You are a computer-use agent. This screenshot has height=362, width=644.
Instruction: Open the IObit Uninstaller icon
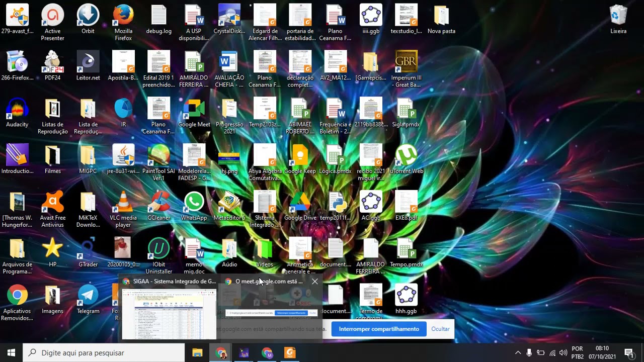[x=158, y=256]
